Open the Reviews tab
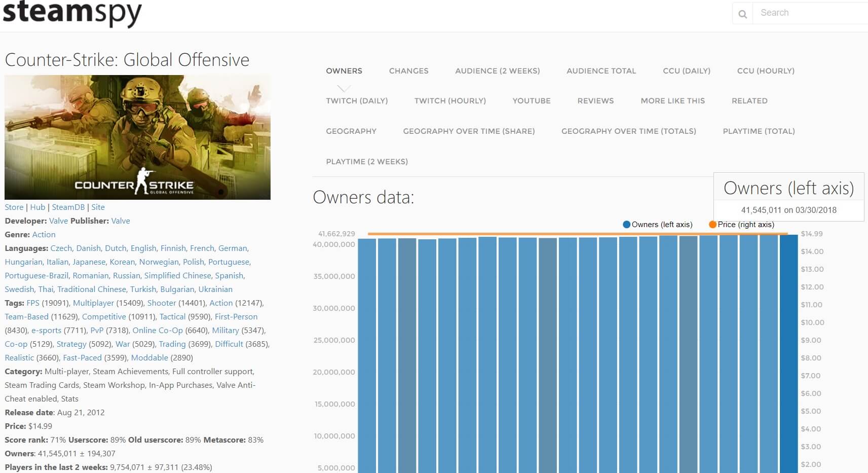This screenshot has width=868, height=473. pos(595,101)
